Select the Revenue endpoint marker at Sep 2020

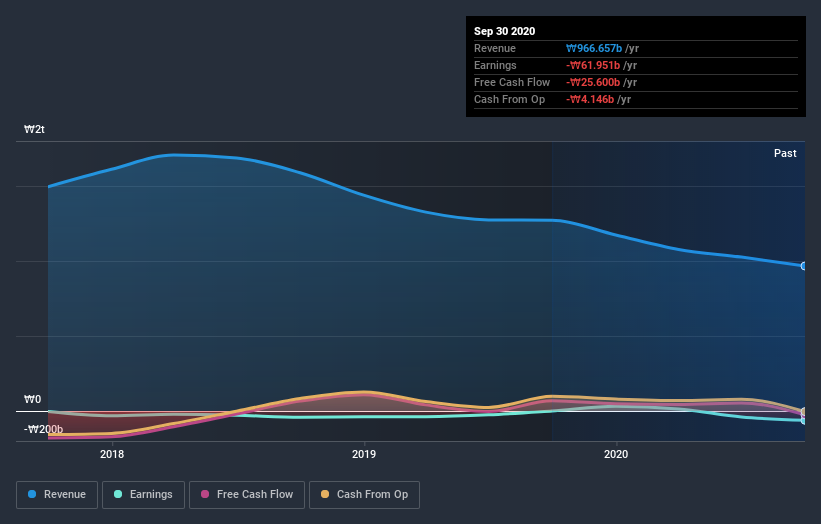click(804, 266)
